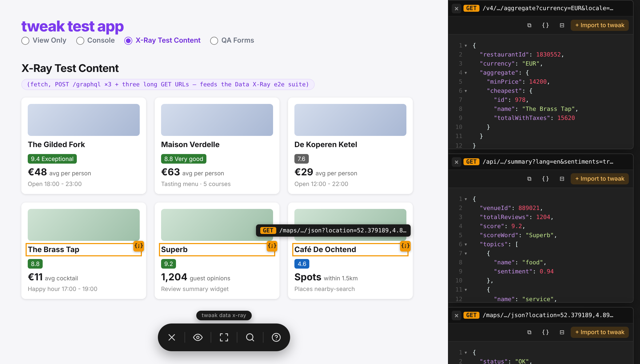Fold the "aggregate" object at line 4
This screenshot has width=640, height=364.
(466, 73)
